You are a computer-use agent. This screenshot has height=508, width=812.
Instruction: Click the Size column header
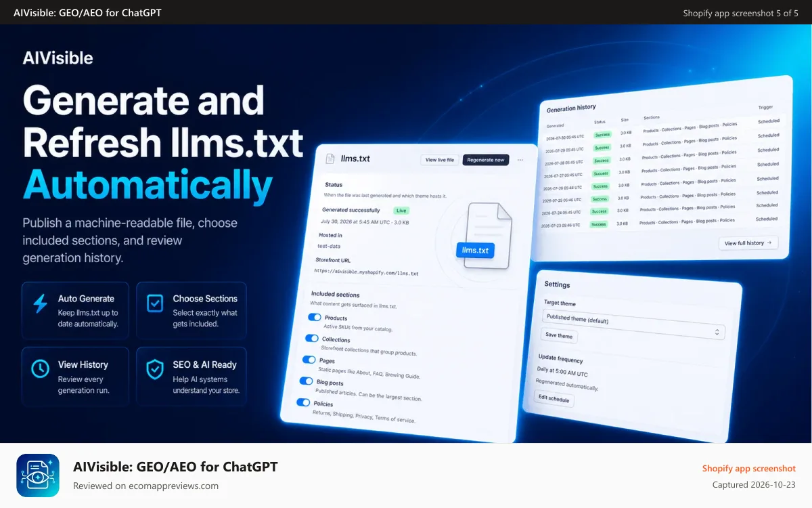625,120
